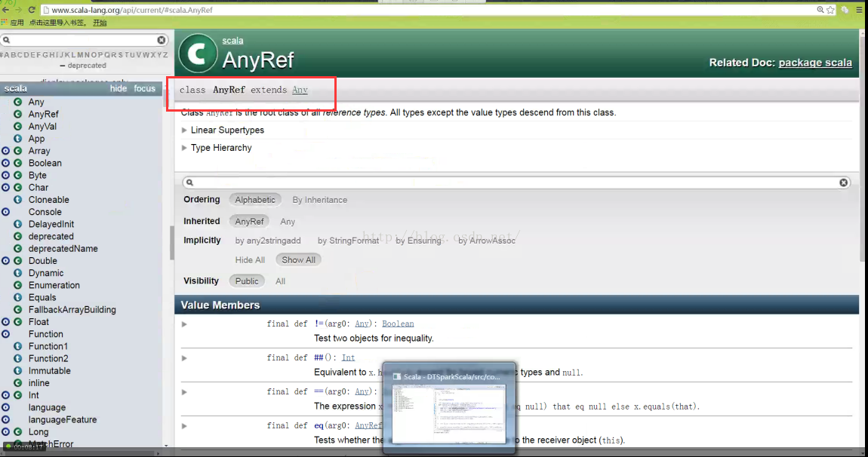Expand the == method details
Viewport: 868px width, 457px height.
click(x=184, y=392)
